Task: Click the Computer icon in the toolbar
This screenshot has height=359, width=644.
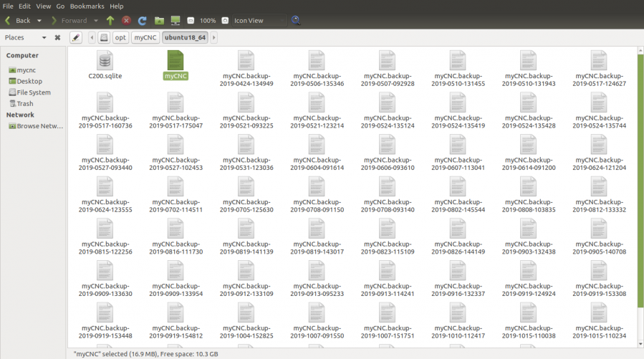Action: [176, 21]
